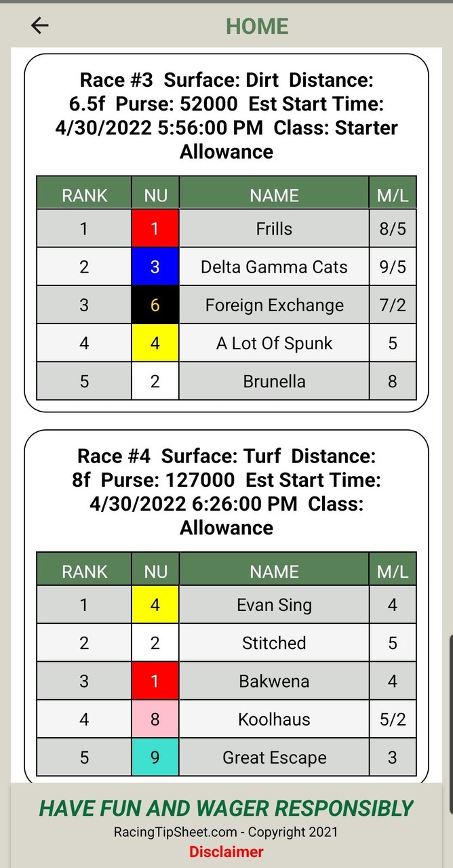The width and height of the screenshot is (453, 868).
Task: Open the Disclaimer link
Action: (226, 852)
